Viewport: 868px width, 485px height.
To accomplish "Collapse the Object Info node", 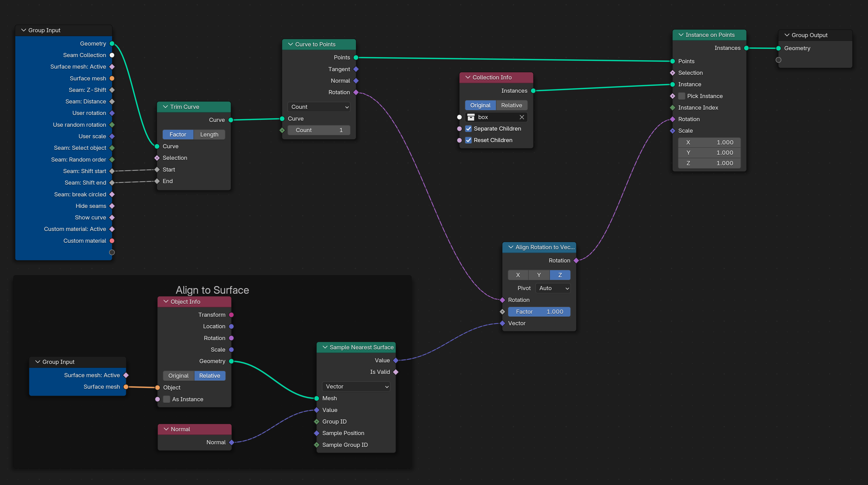I will (x=166, y=301).
